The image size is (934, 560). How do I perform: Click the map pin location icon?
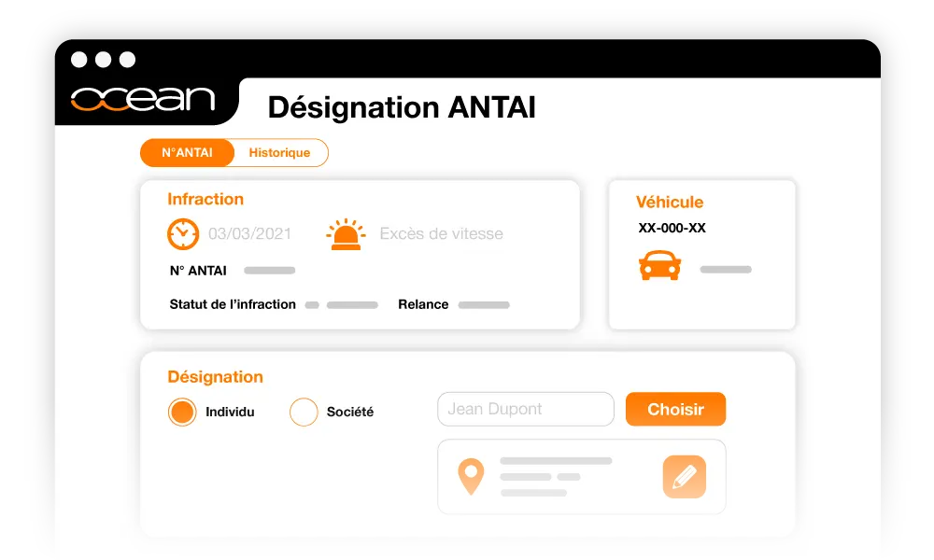(x=471, y=477)
